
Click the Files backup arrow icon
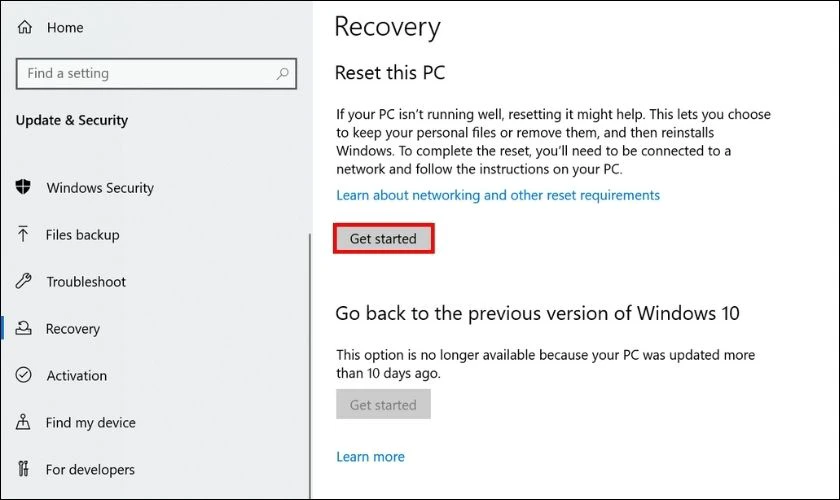23,234
